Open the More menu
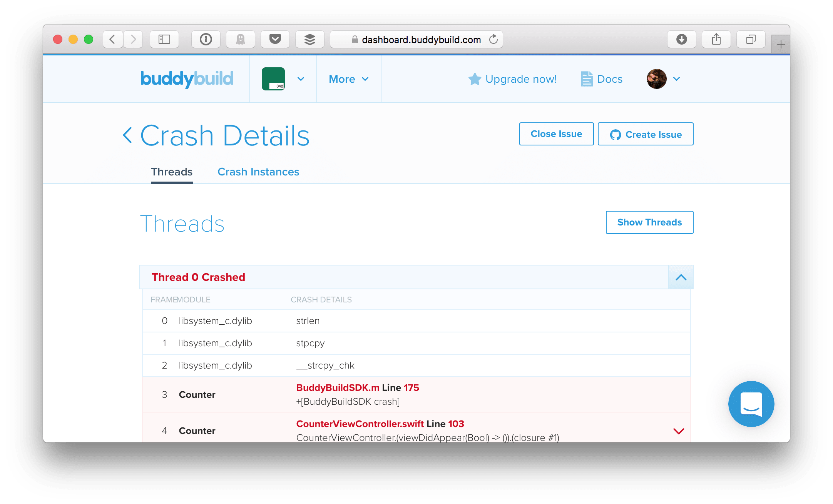Image resolution: width=833 pixels, height=504 pixels. tap(349, 79)
